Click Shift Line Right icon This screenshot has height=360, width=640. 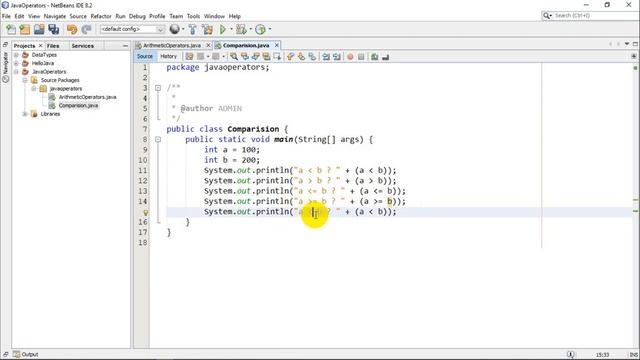[x=337, y=57]
